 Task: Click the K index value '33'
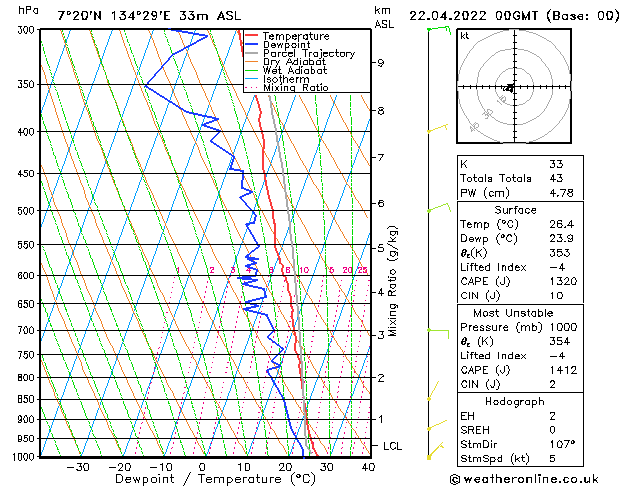click(556, 164)
